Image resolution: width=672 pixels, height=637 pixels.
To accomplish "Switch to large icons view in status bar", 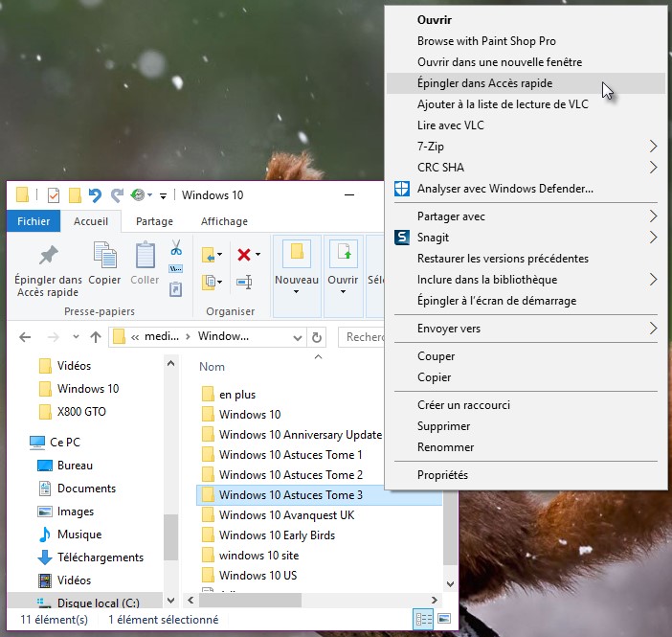I will point(443,619).
